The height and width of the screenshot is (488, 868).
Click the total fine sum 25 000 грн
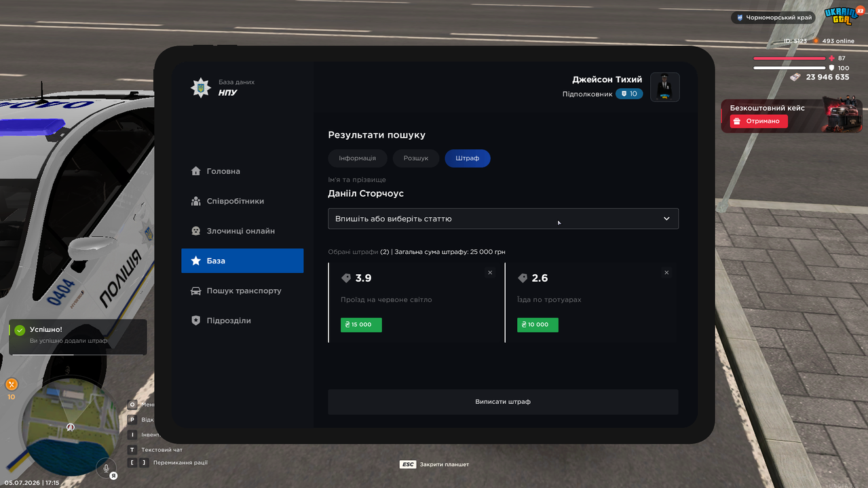coord(450,252)
